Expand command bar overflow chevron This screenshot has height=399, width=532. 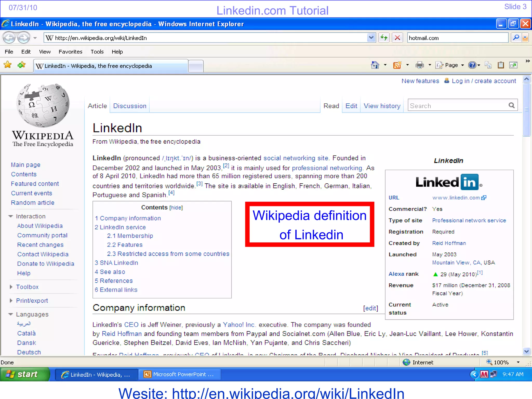pos(528,61)
